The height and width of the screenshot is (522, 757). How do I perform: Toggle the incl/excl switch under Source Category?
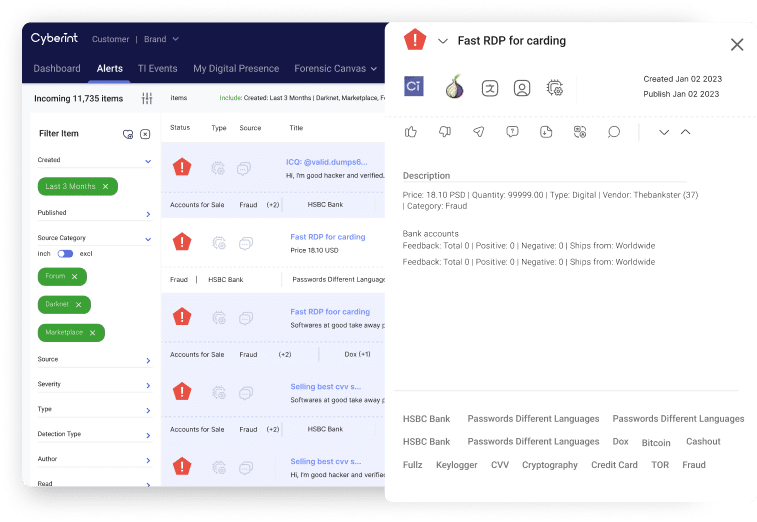(65, 254)
